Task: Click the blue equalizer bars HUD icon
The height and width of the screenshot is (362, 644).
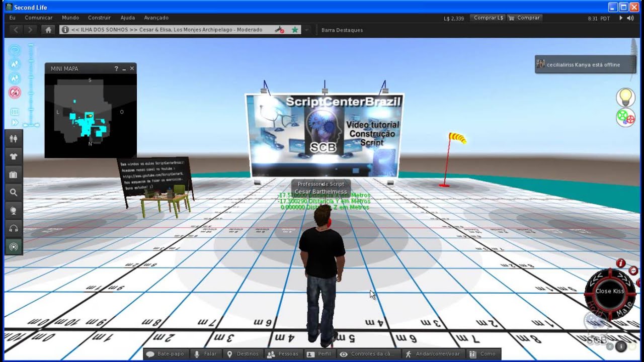Action: point(15,112)
